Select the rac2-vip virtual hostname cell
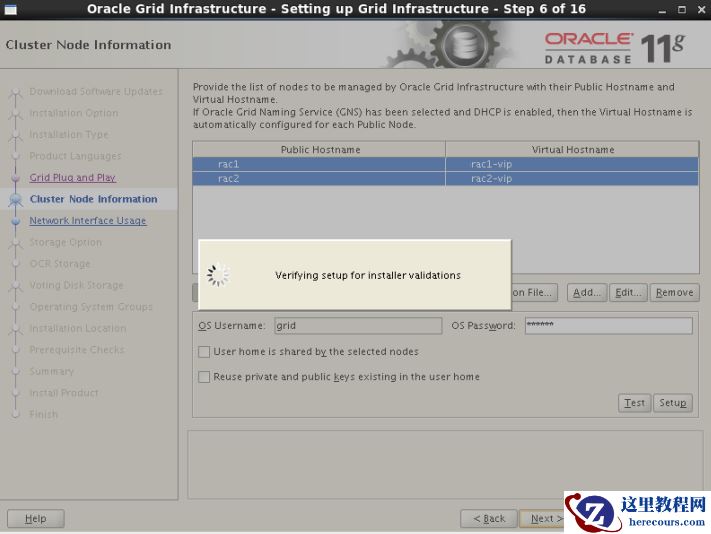This screenshot has height=534, width=711. click(572, 179)
